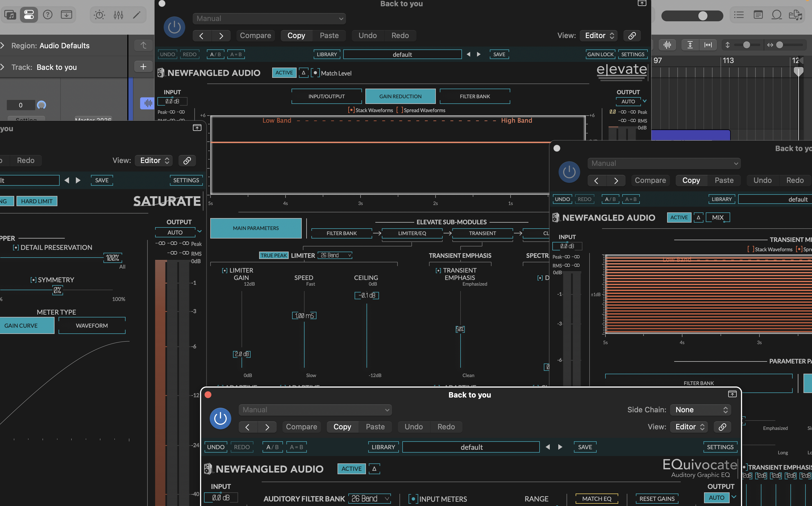Viewport: 812px width, 506px height.
Task: Open the Manual preset dropdown in EQuivocate
Action: (315, 410)
